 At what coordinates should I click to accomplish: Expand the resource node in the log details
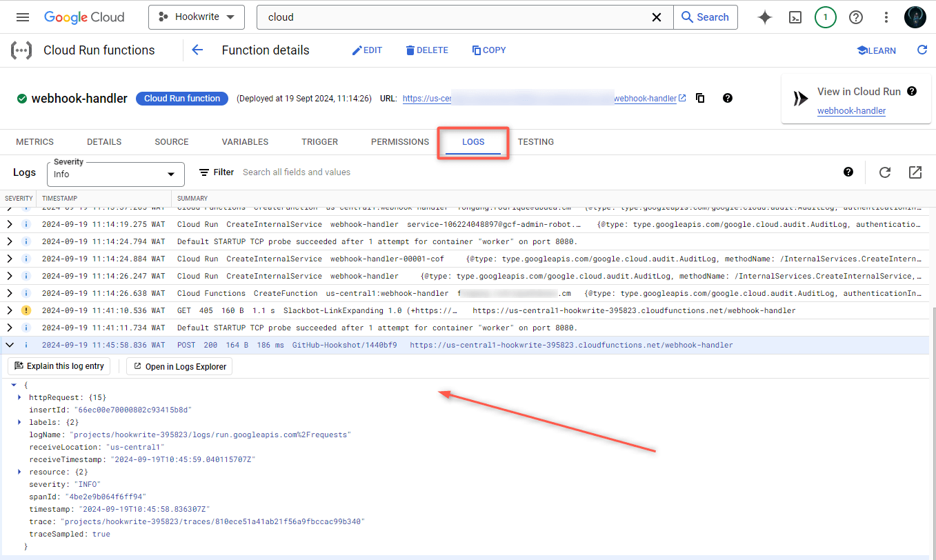click(19, 472)
